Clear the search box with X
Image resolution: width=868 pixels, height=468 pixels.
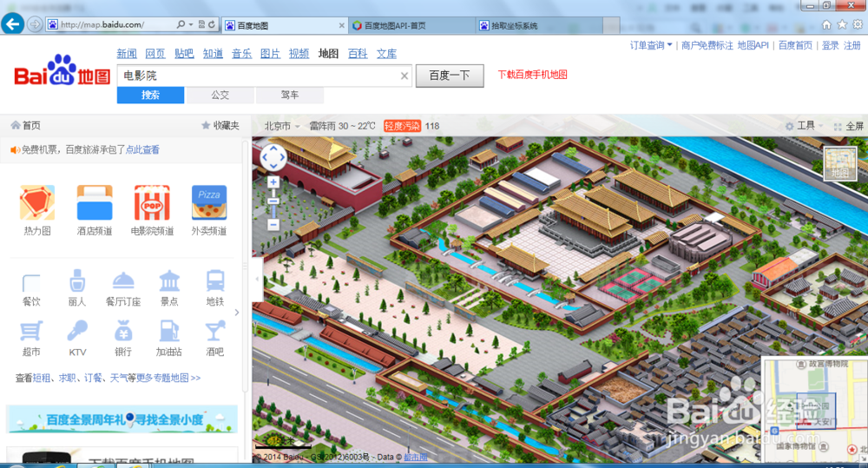click(404, 76)
